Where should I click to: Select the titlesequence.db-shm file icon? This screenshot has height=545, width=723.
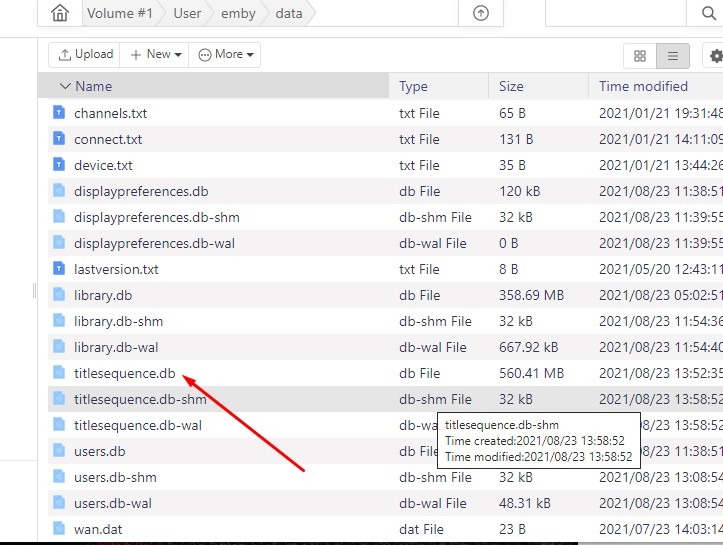tap(59, 398)
